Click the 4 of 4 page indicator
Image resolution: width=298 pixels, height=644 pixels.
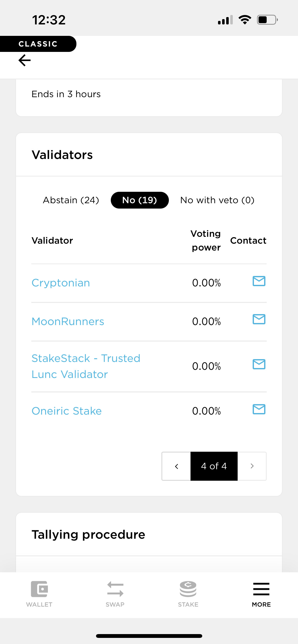tap(214, 466)
